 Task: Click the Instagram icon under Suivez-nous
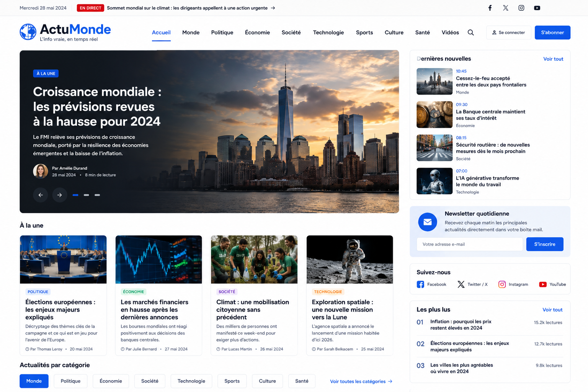pyautogui.click(x=502, y=284)
